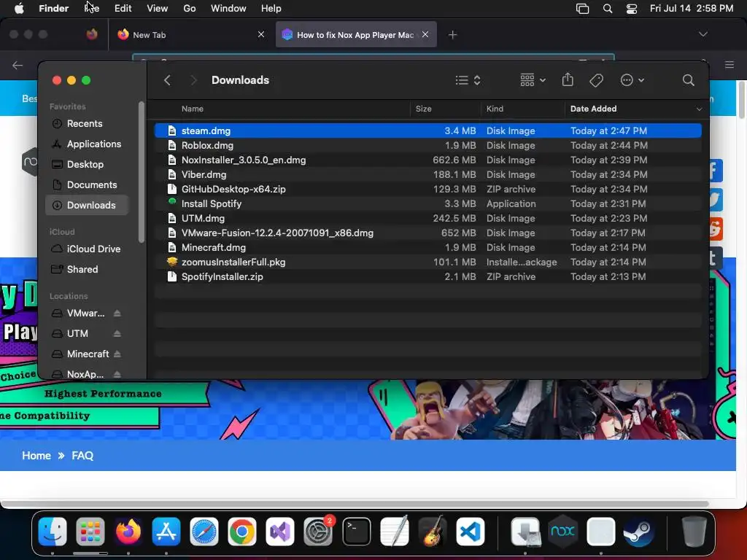The image size is (747, 560).
Task: Click the Finder back navigation arrow
Action: pos(167,80)
